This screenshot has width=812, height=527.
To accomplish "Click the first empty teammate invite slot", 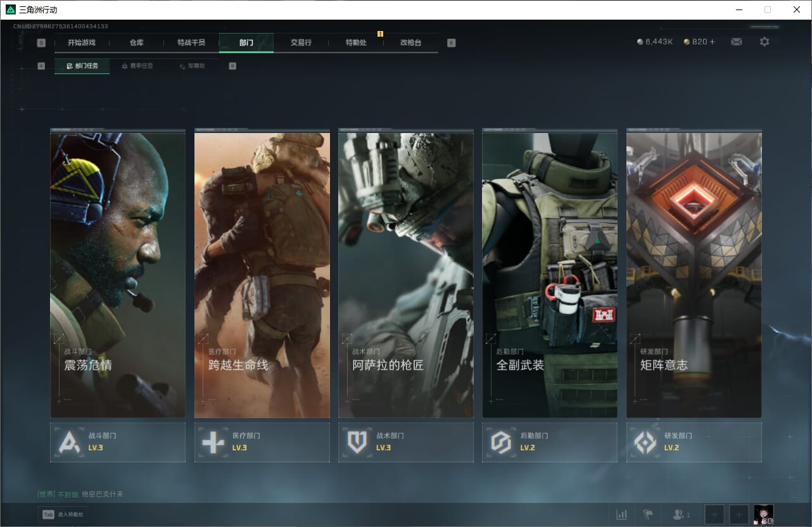I will tap(714, 514).
